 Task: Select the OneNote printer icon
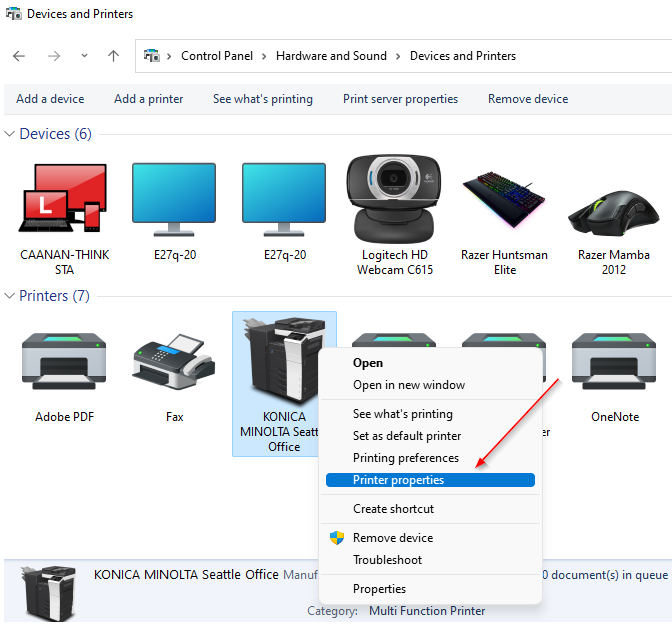pos(614,361)
